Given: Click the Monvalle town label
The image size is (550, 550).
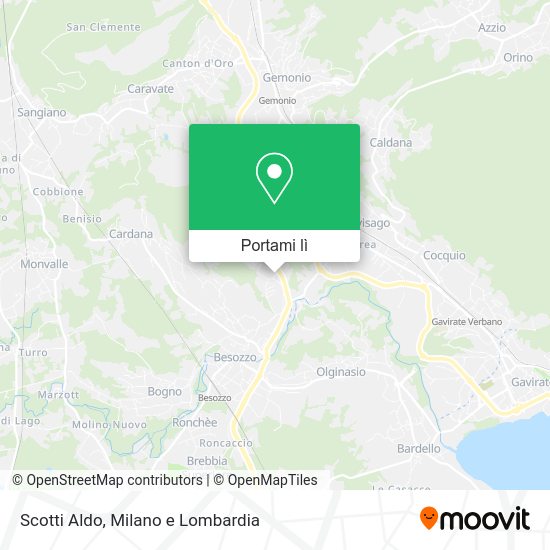Looking at the screenshot, I should (44, 264).
